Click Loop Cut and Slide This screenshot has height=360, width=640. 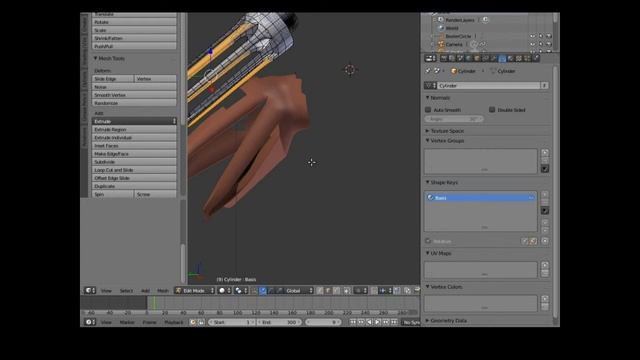click(134, 170)
